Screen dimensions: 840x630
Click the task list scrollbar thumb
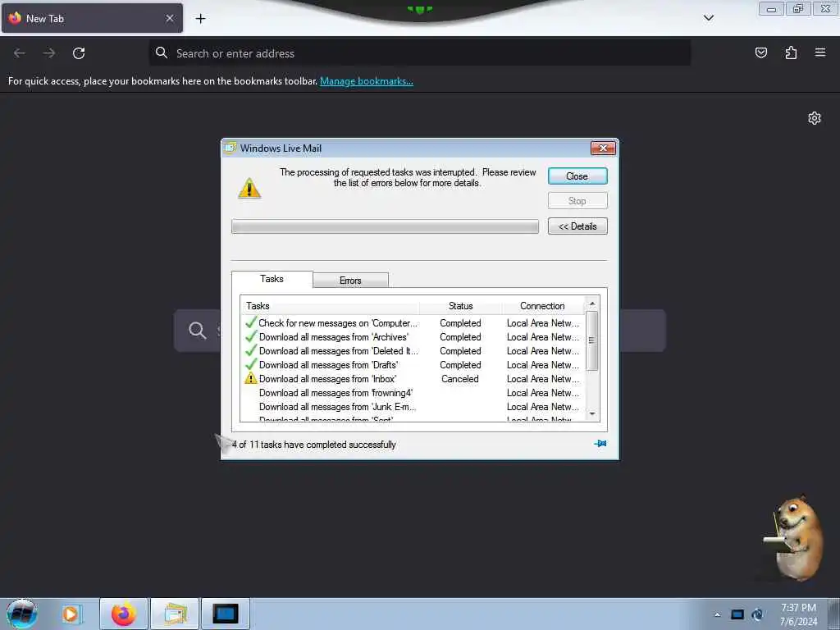(x=592, y=340)
